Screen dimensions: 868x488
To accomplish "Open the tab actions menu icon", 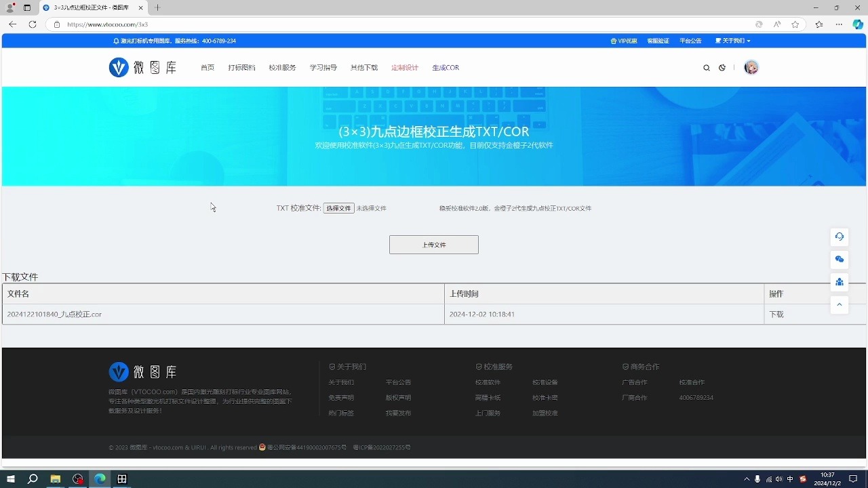I will [27, 7].
